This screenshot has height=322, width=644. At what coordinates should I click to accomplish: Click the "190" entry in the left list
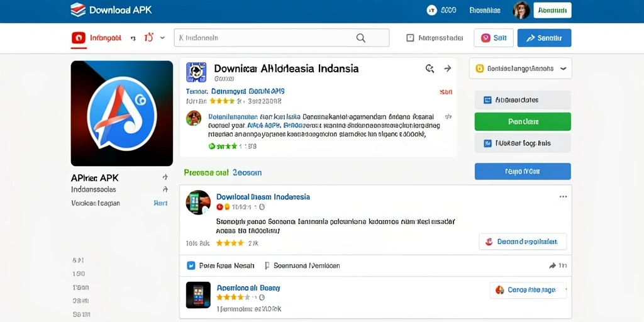(x=79, y=274)
